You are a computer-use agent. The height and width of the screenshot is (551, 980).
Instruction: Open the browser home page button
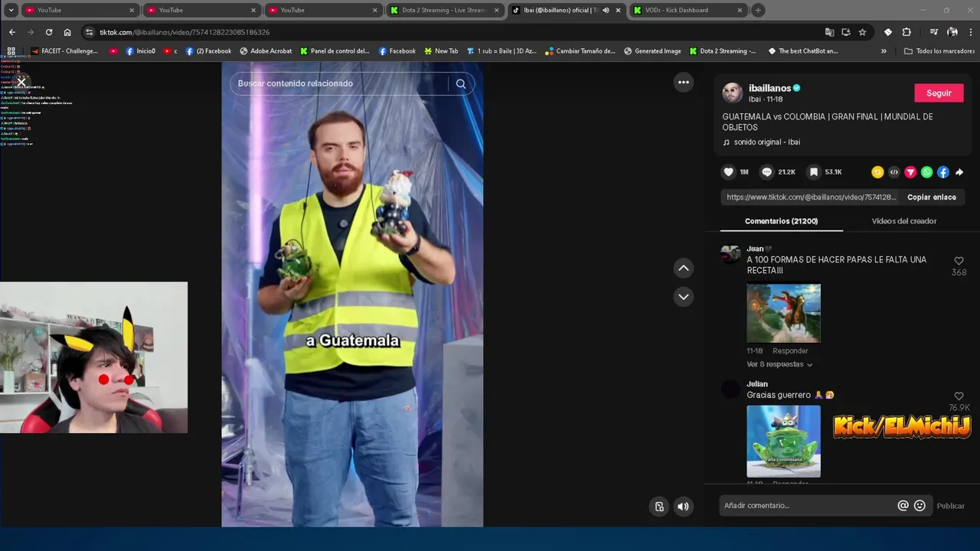point(67,32)
